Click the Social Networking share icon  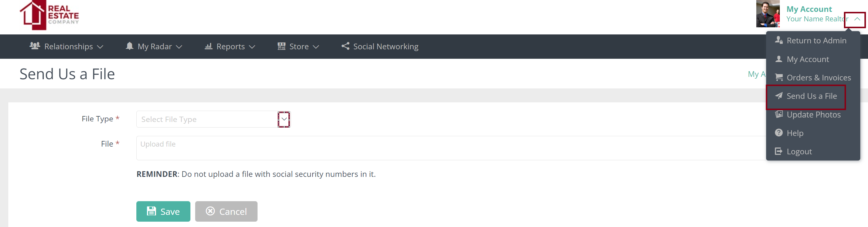(x=345, y=46)
